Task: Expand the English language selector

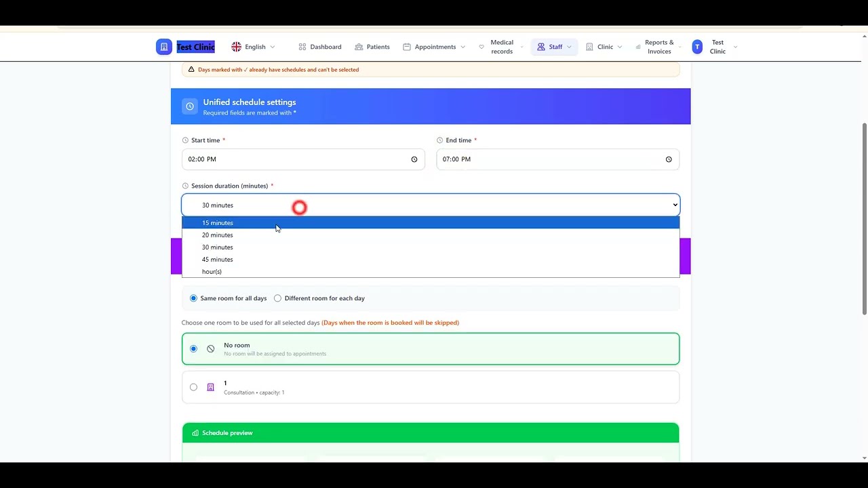Action: 273,47
